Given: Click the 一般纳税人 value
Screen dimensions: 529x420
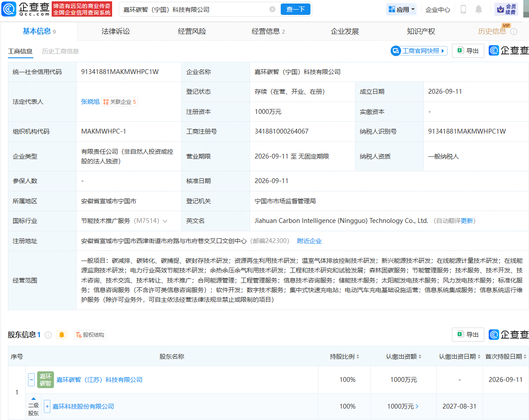Looking at the screenshot, I should 443,156.
